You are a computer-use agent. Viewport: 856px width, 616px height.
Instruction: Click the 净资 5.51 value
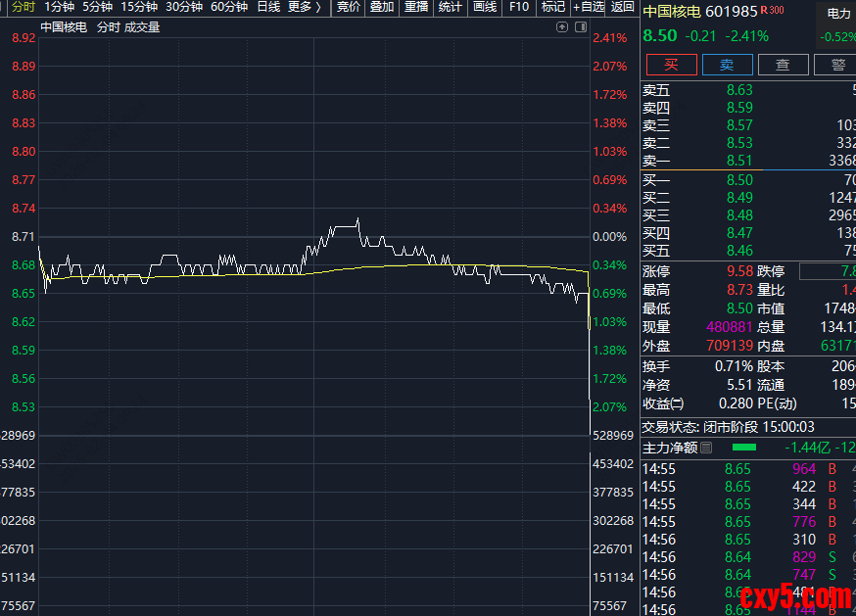pos(739,385)
